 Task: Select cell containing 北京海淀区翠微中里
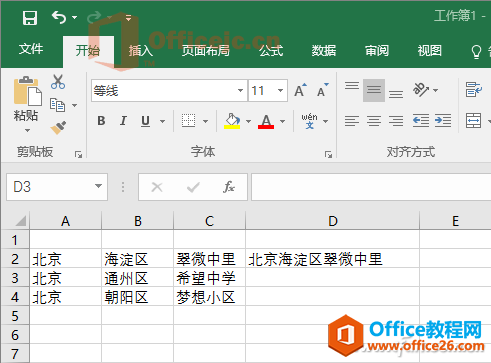(332, 259)
